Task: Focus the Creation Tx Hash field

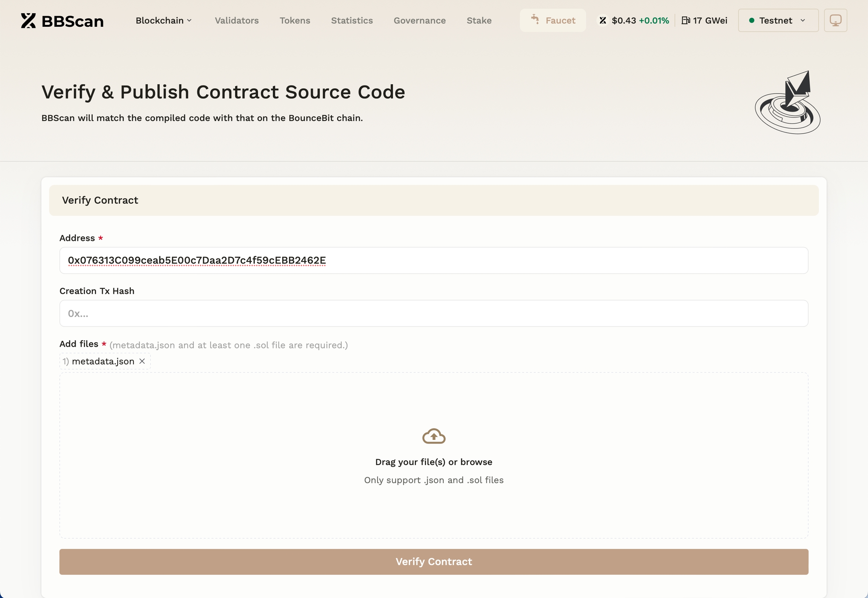Action: [x=434, y=313]
